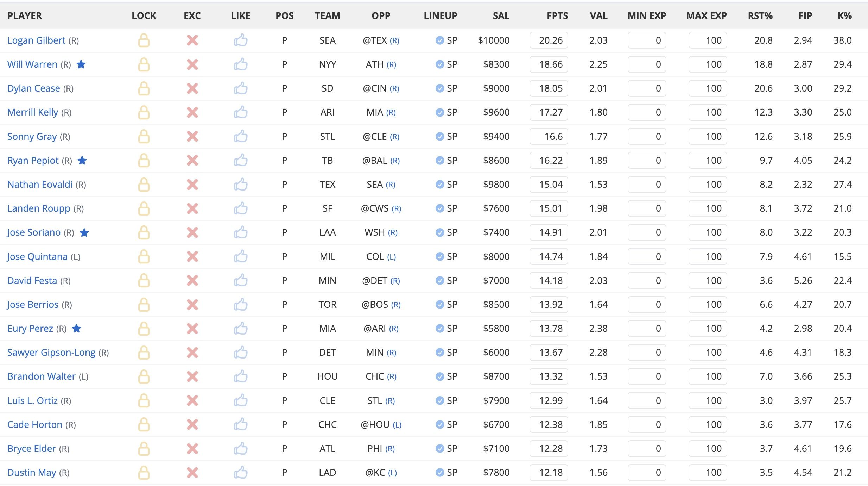
Task: Click the star next to Jose Soriano
Action: (x=84, y=232)
